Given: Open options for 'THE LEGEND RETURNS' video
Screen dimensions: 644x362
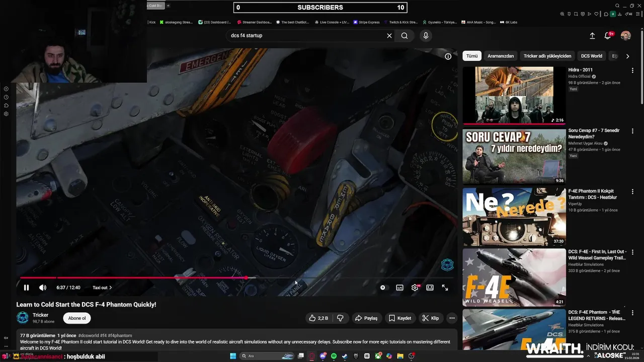Looking at the screenshot, I should pos(632,312).
